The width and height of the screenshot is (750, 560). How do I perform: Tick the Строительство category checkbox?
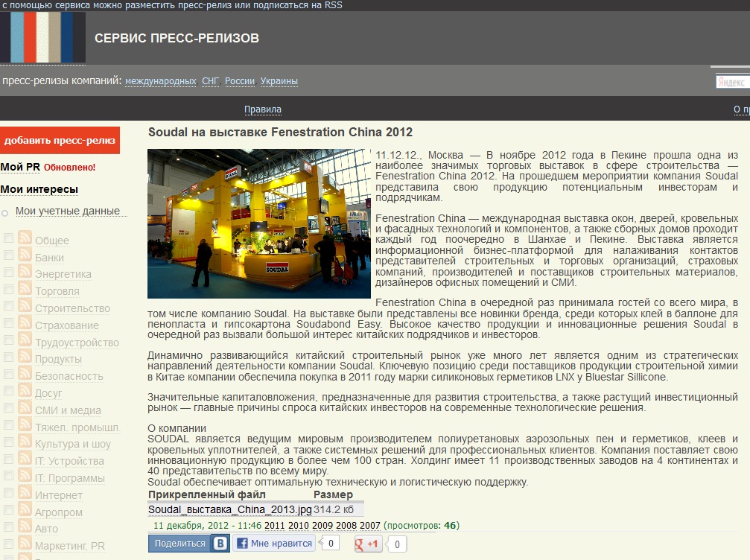(8, 306)
